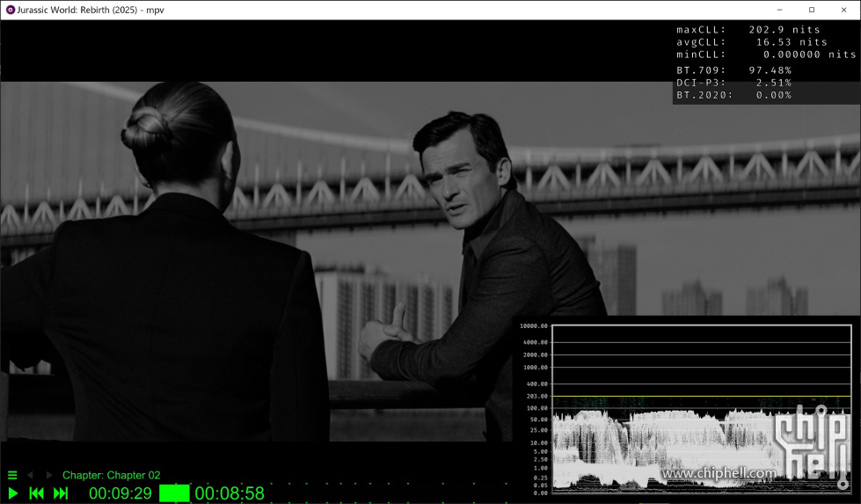Viewport: 861px width, 504px height.
Task: Click the avgCLL 16.53 nits readout
Action: (751, 42)
